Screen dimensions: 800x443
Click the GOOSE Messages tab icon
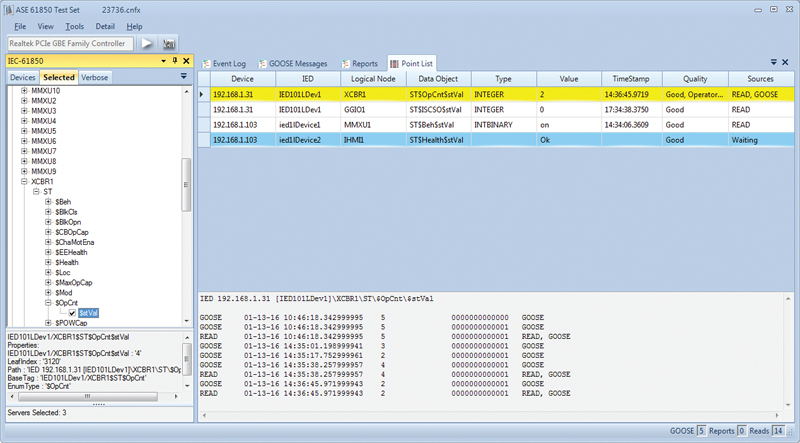point(260,63)
